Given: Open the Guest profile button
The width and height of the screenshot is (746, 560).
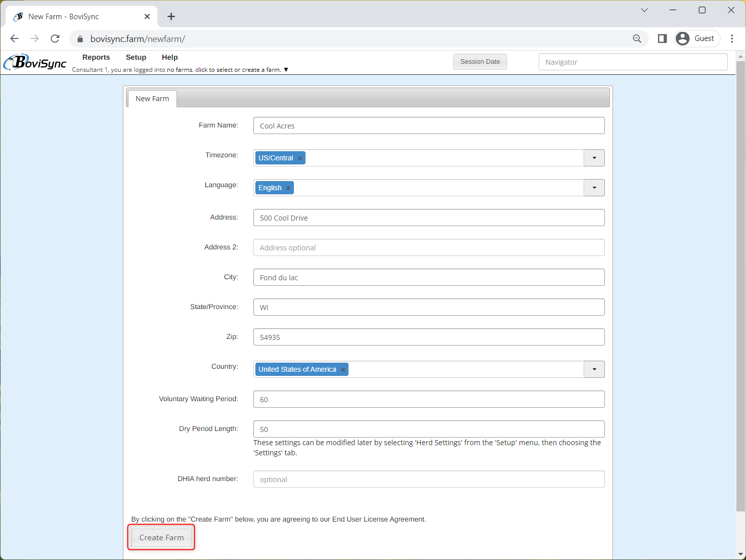Looking at the screenshot, I should 696,38.
